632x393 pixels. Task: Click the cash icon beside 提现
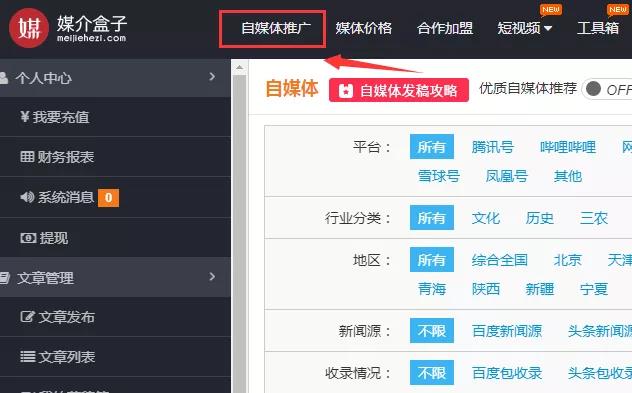pos(28,238)
